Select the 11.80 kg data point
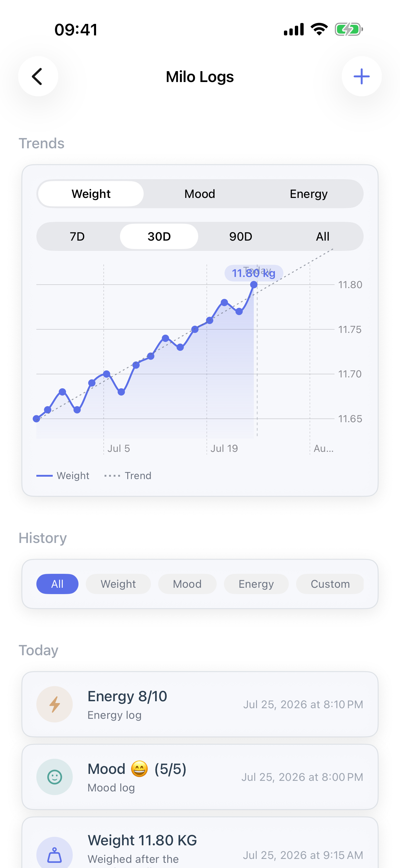The height and width of the screenshot is (868, 400). tap(254, 285)
